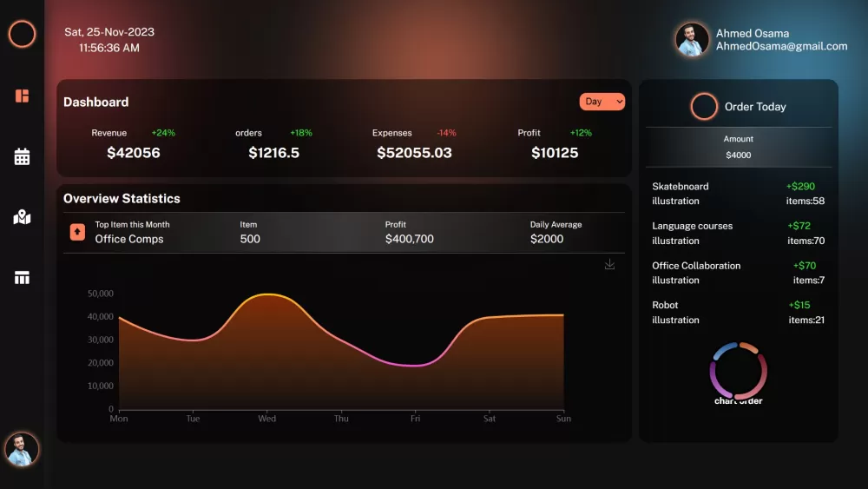Click the +$290 order amount
Image resolution: width=868 pixels, height=489 pixels.
800,187
